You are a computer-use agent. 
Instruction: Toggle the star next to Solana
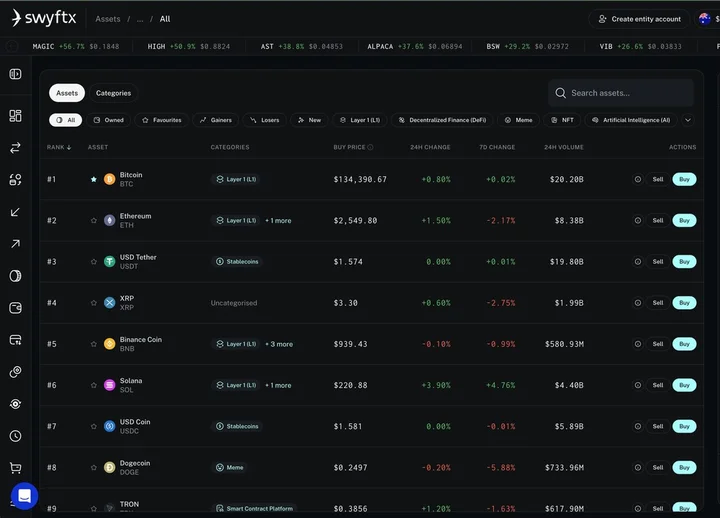[94, 385]
